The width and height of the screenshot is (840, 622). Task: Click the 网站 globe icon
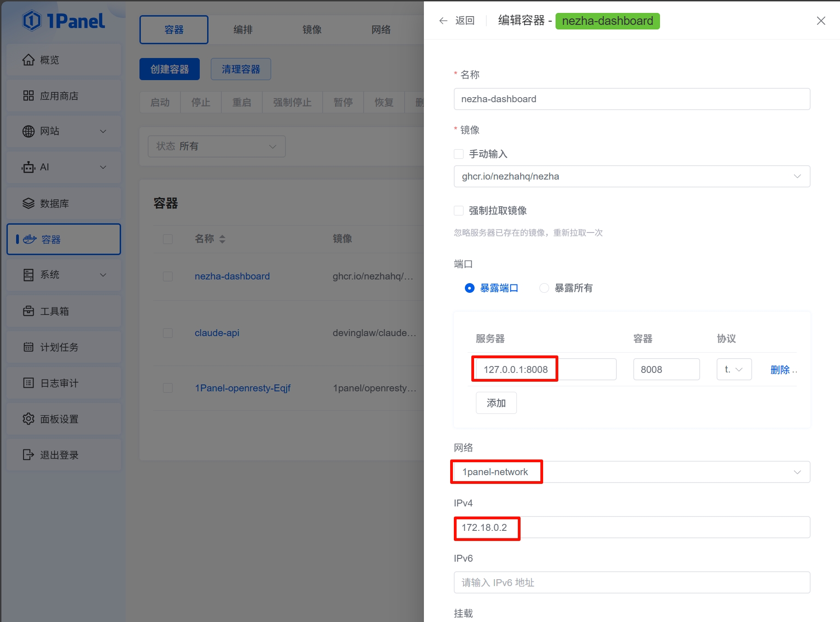coord(29,131)
